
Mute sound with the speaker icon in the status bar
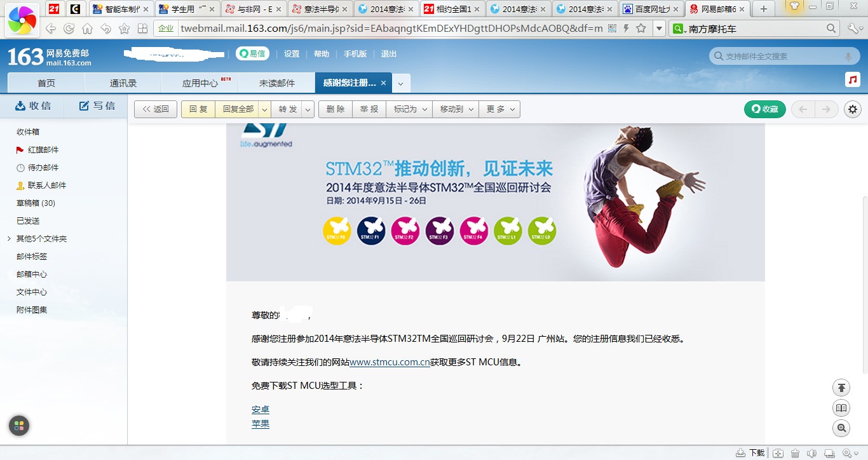coord(811,453)
